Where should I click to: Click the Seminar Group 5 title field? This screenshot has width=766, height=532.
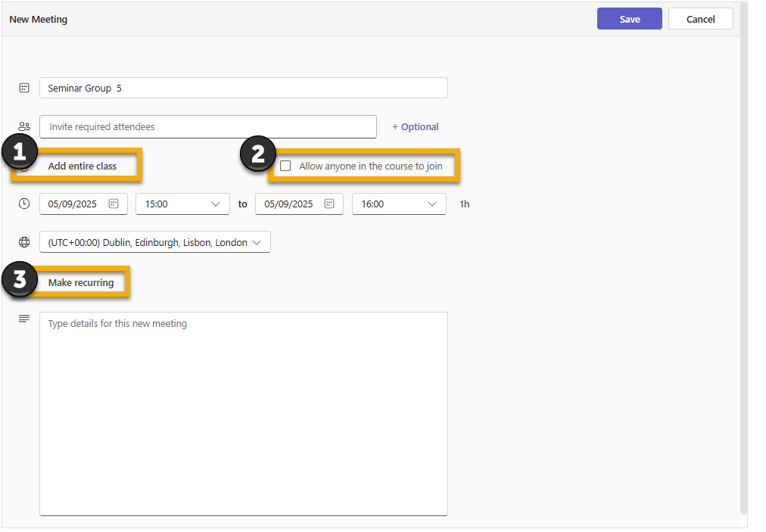point(243,88)
